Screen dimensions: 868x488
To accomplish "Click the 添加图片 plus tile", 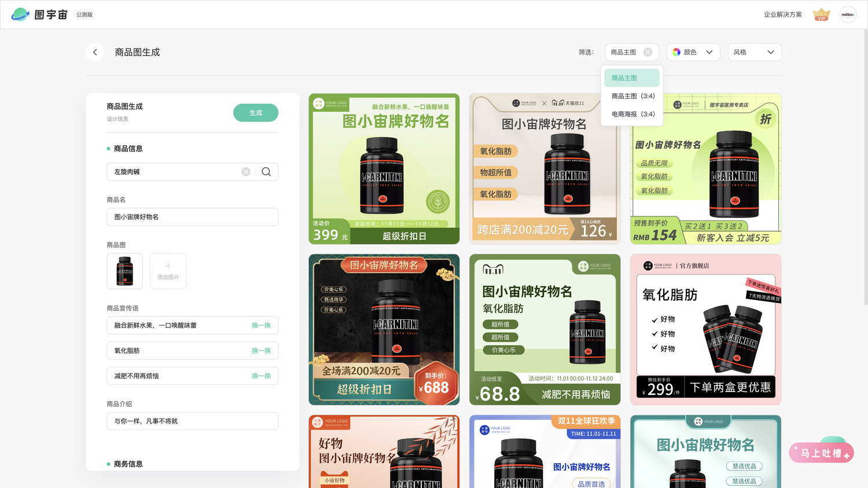I will 168,271.
